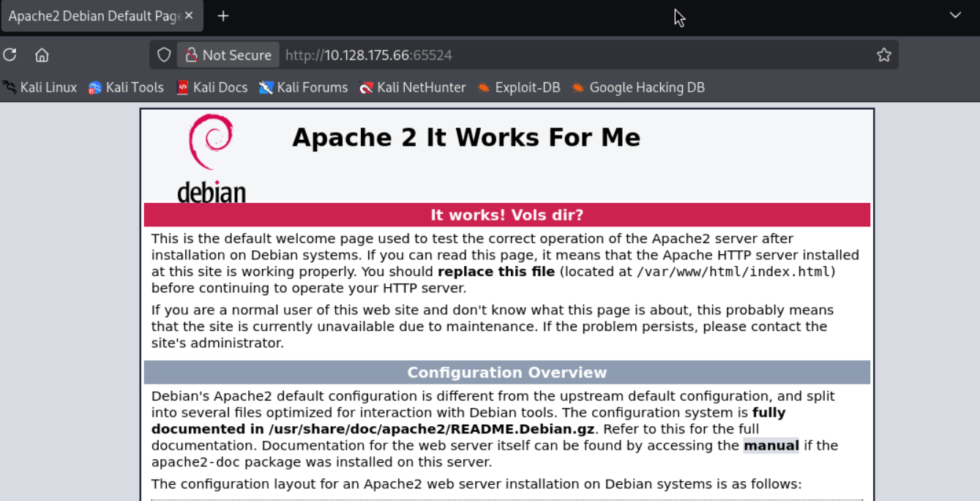Screen dimensions: 980x501
Task: Click the Apache 2 It Works For Me heading
Action: click(466, 137)
